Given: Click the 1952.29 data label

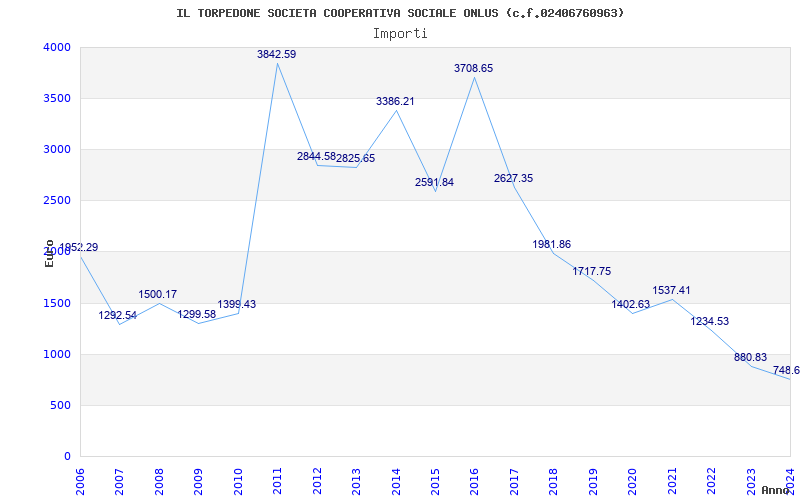Looking at the screenshot, I should 79,247.
